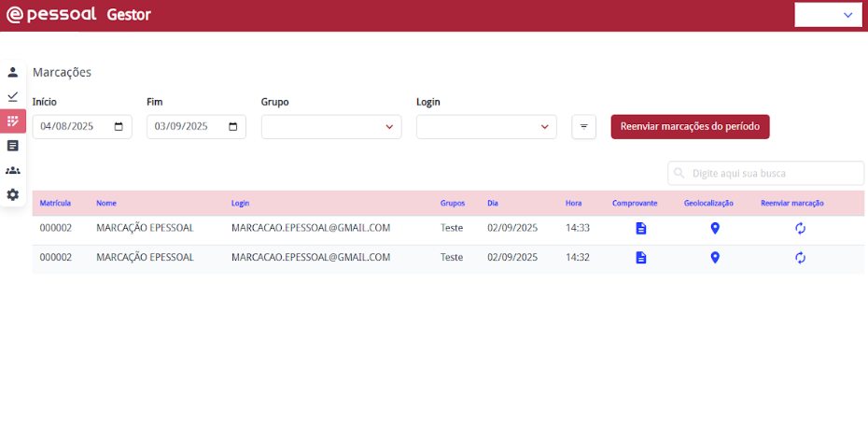The height and width of the screenshot is (440, 868).
Task: Expand the Login dropdown
Action: click(x=544, y=127)
